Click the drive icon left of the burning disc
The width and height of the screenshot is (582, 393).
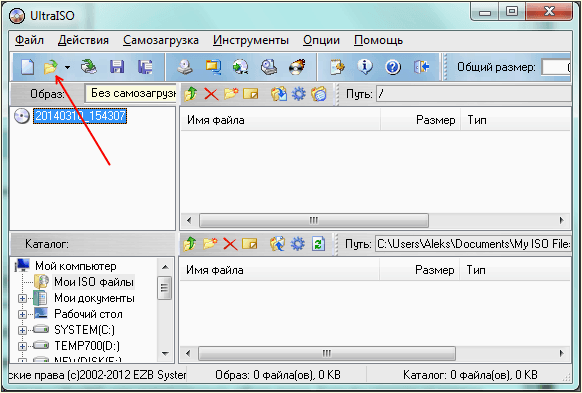click(269, 67)
